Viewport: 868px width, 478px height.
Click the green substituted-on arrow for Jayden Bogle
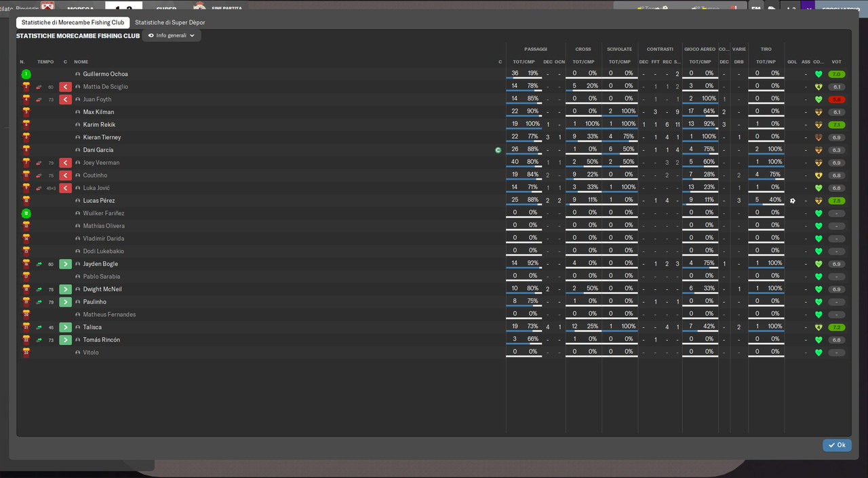[65, 264]
